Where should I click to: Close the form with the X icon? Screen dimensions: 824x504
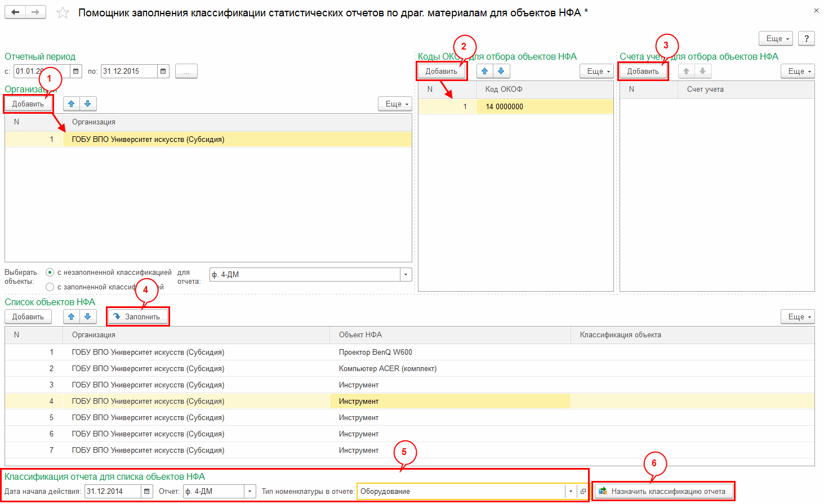[x=816, y=11]
